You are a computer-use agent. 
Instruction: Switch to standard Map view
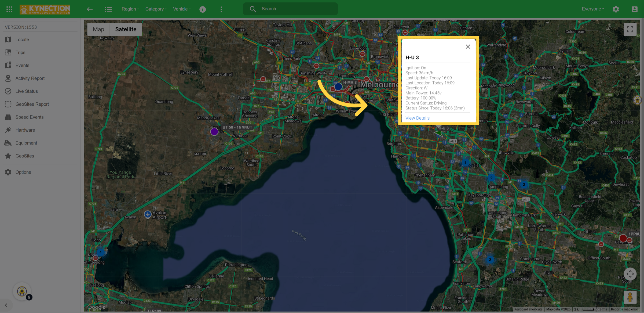98,29
